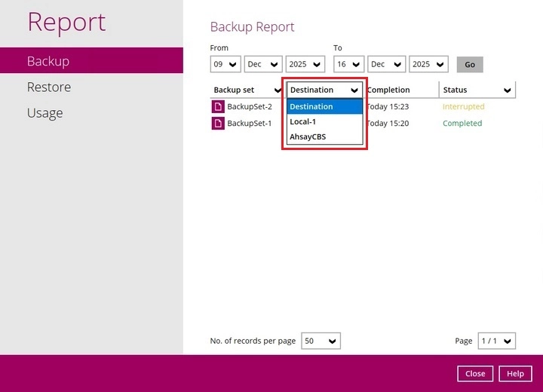The height and width of the screenshot is (392, 543).
Task: Expand the To year 2025 dropdown
Action: click(x=428, y=65)
